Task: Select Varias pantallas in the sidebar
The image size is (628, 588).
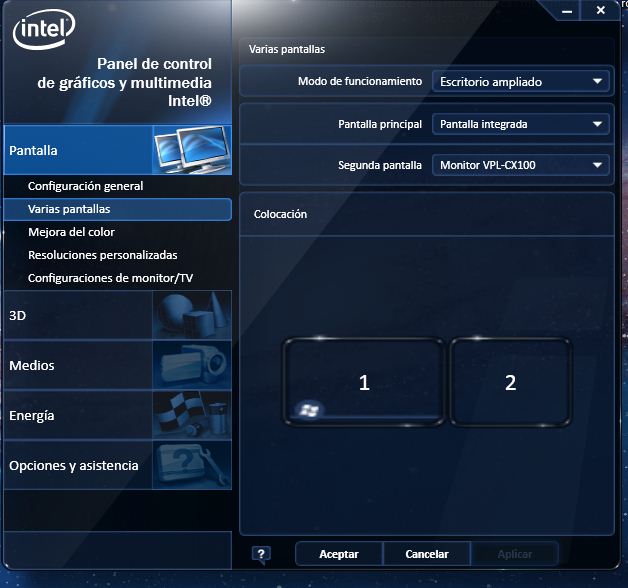Action: (117, 209)
